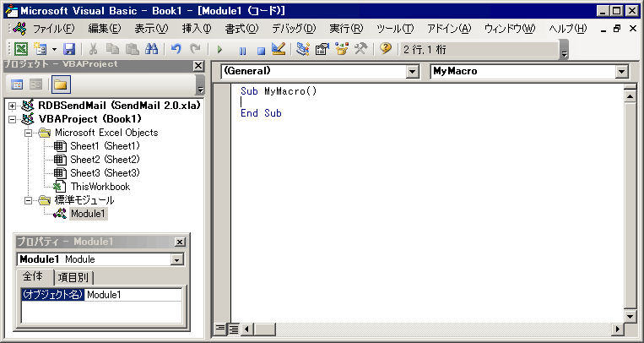644x343 pixels.
Task: Close the Project VBAProject pane
Action: coord(198,65)
